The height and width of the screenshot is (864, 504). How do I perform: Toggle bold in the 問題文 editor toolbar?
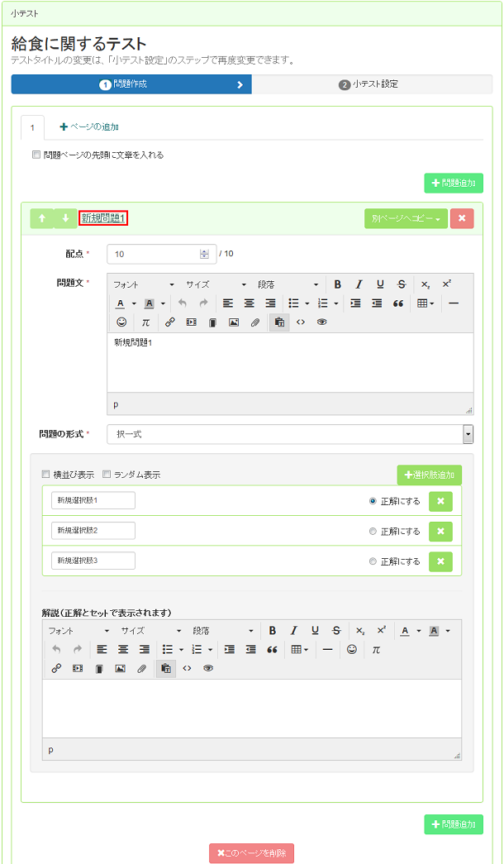[x=338, y=284]
